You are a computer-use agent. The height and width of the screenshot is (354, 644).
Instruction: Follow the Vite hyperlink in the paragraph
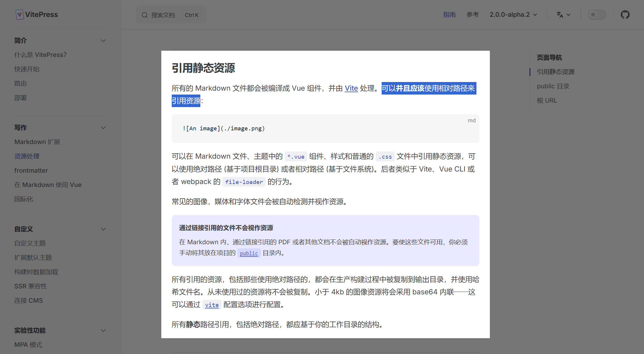351,88
